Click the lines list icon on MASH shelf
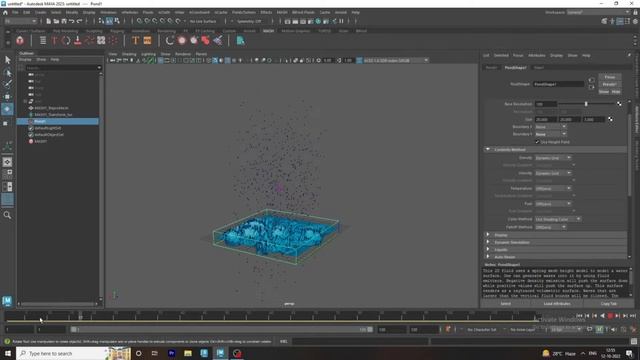Viewport: 640px width, 360px height. pos(43,40)
